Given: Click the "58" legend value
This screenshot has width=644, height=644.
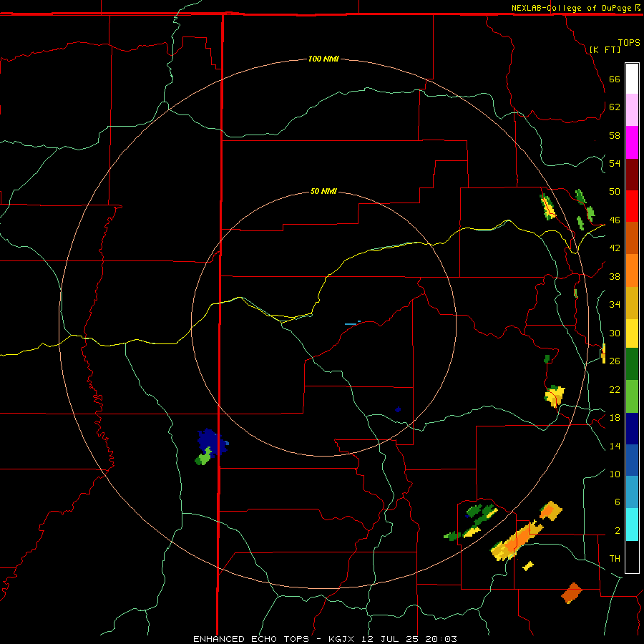Looking at the screenshot, I should (615, 135).
